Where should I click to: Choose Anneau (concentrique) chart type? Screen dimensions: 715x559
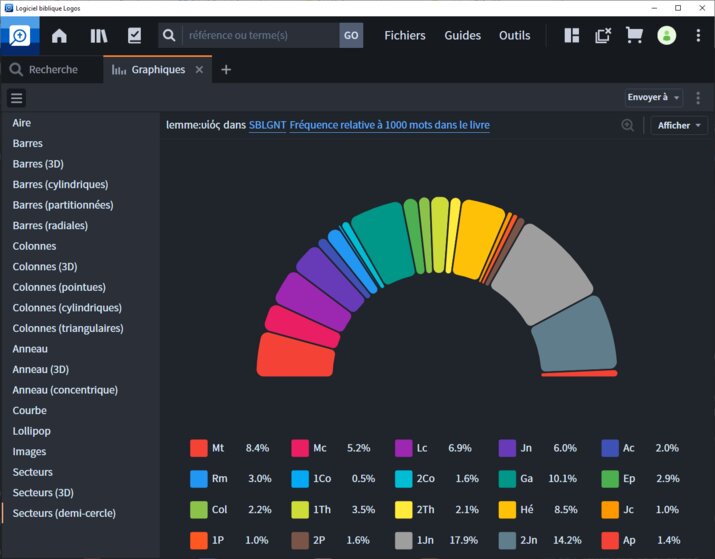point(65,390)
